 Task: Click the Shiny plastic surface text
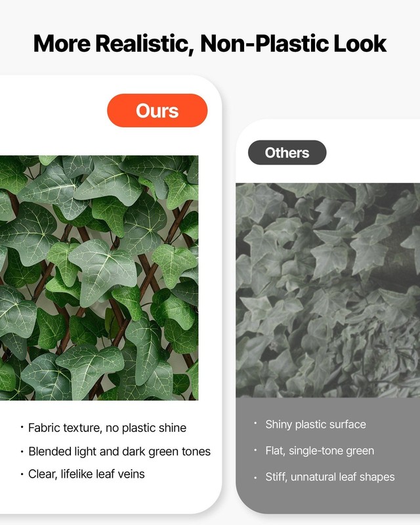(316, 424)
